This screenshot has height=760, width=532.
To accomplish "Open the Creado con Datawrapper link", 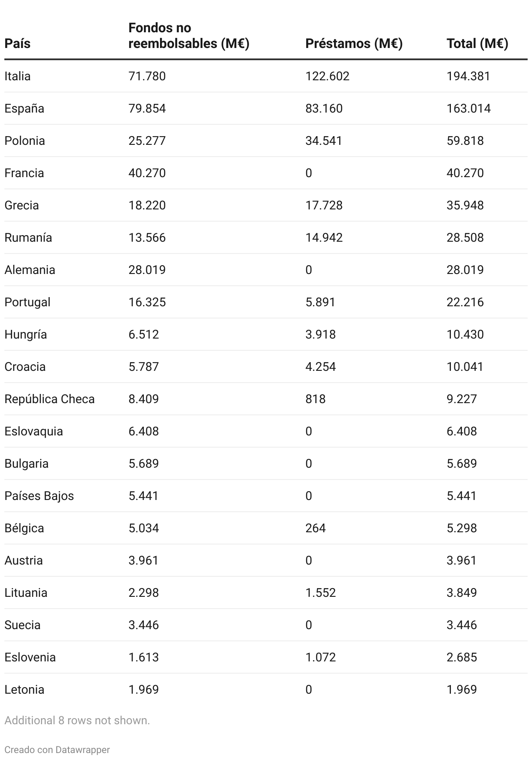I will coord(57,750).
